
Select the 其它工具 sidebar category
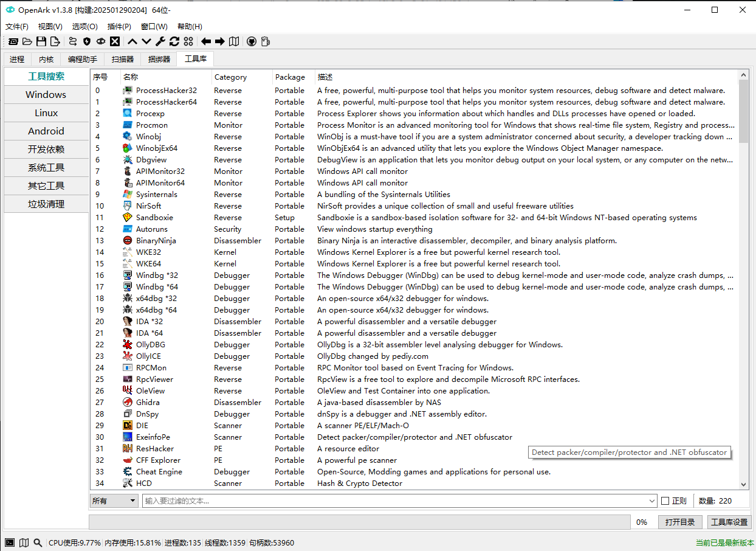coord(46,185)
